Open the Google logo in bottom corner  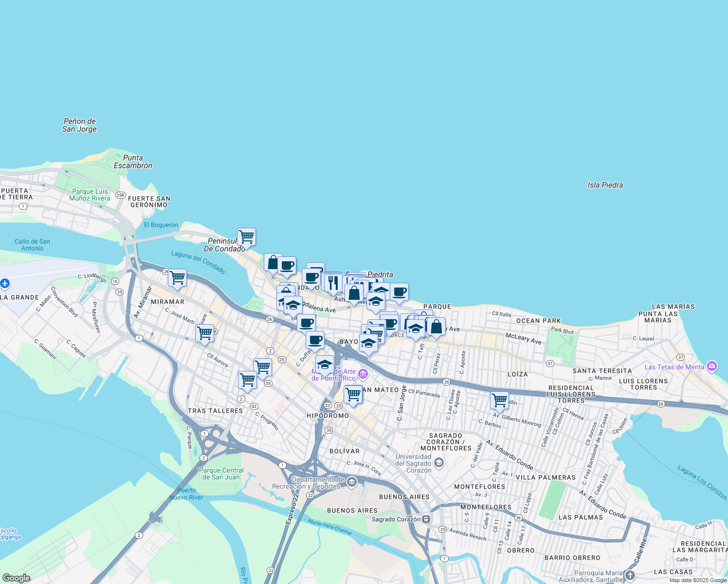click(x=17, y=578)
